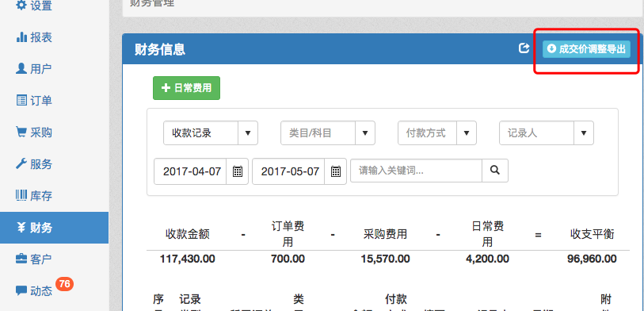Focus the 请输入关键词 search box
The height and width of the screenshot is (311, 644).
(416, 171)
